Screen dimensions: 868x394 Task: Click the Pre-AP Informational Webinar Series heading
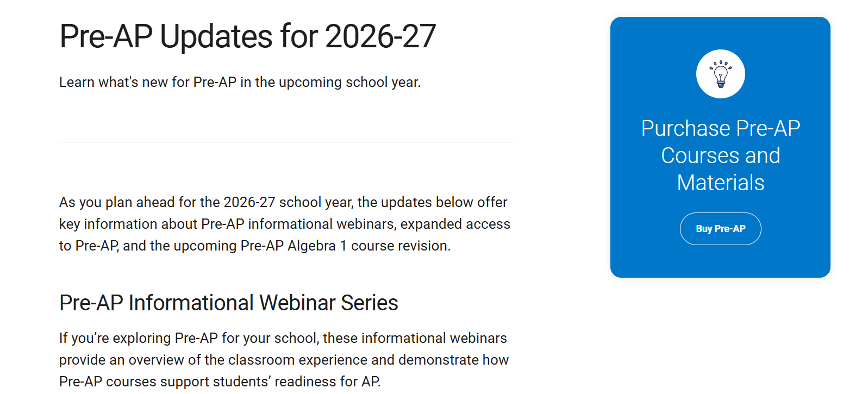click(229, 303)
